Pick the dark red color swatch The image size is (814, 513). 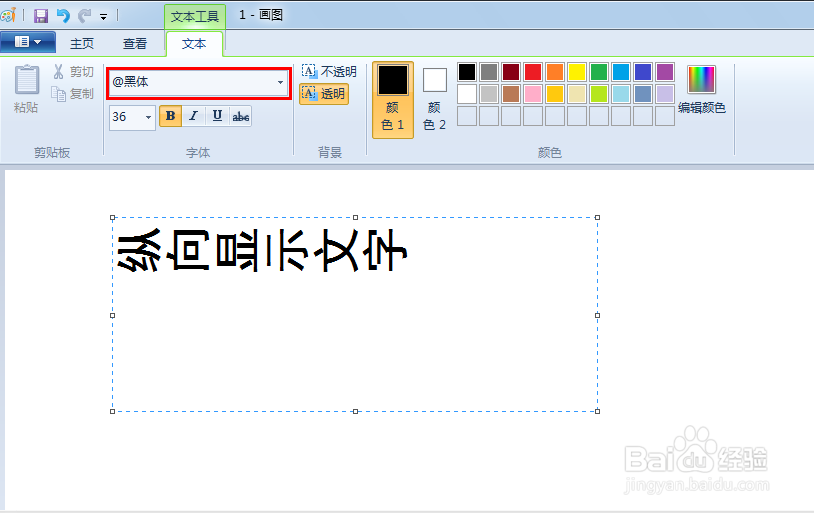click(x=511, y=72)
